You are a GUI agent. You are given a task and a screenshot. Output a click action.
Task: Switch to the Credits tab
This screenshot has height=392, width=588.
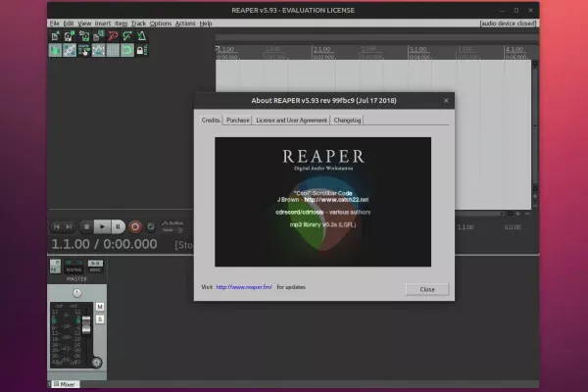[x=211, y=120]
